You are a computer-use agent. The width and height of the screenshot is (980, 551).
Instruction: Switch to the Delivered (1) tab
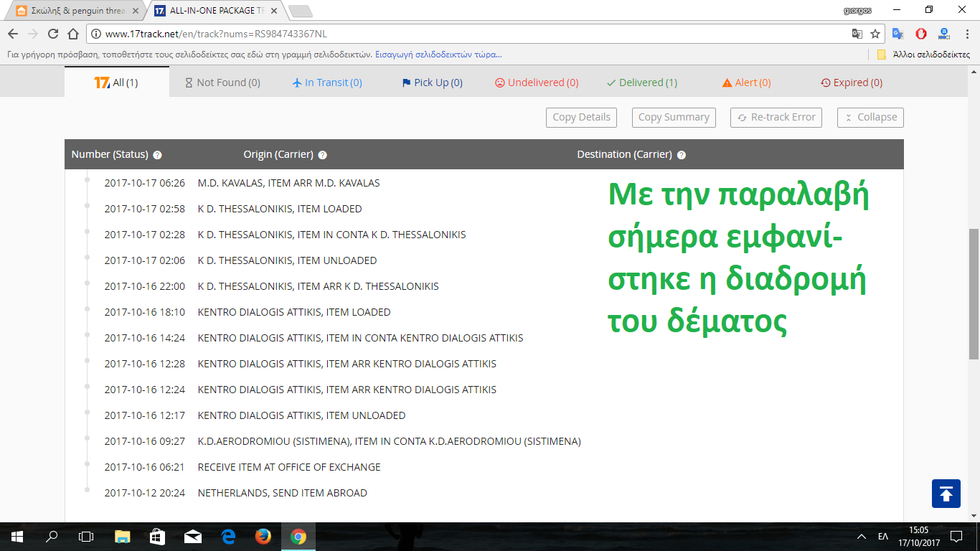641,83
